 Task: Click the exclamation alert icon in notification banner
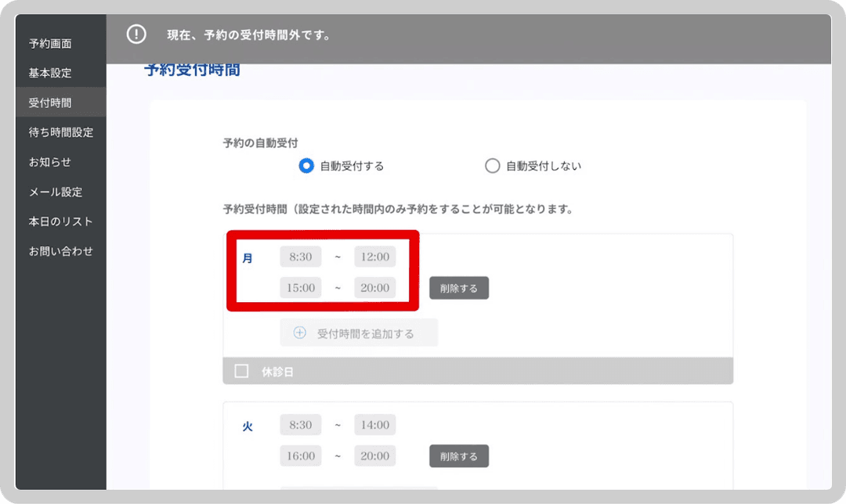pyautogui.click(x=136, y=34)
